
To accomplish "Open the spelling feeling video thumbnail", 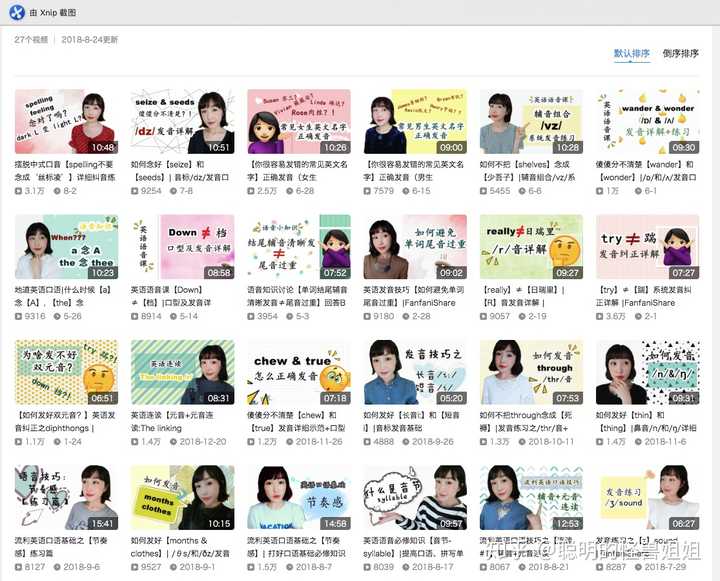I will click(66, 122).
